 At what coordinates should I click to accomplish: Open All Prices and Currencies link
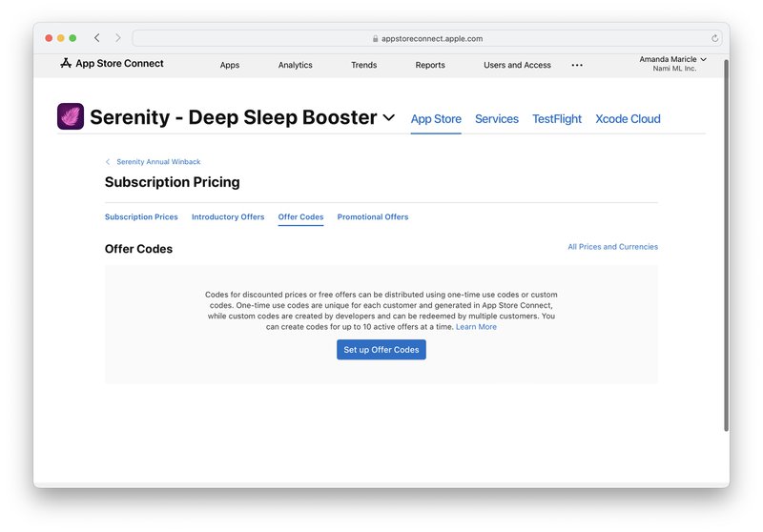612,247
